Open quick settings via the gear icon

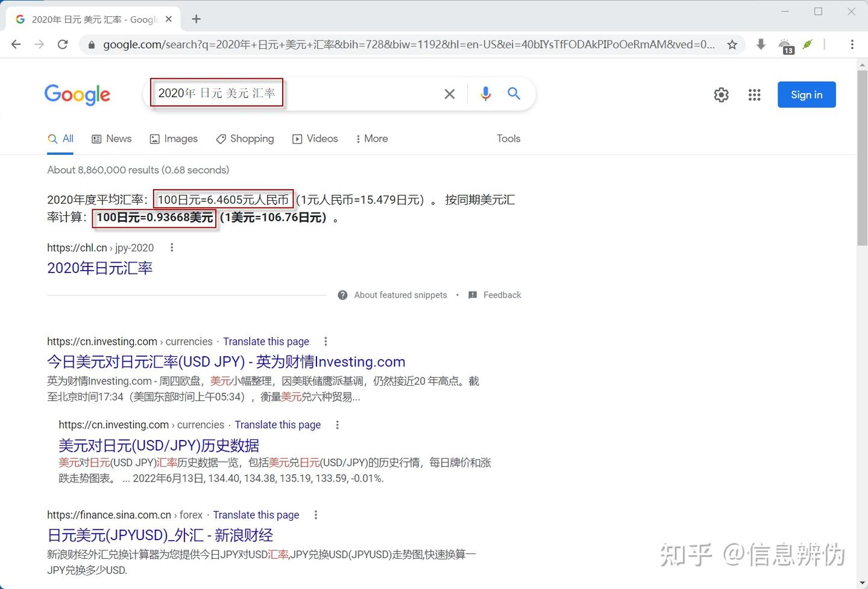coord(721,95)
